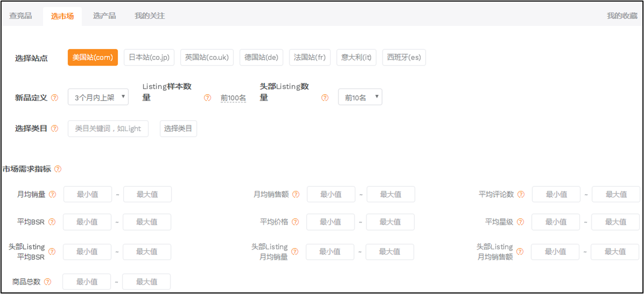Open the 选产品 tab

coord(104,16)
